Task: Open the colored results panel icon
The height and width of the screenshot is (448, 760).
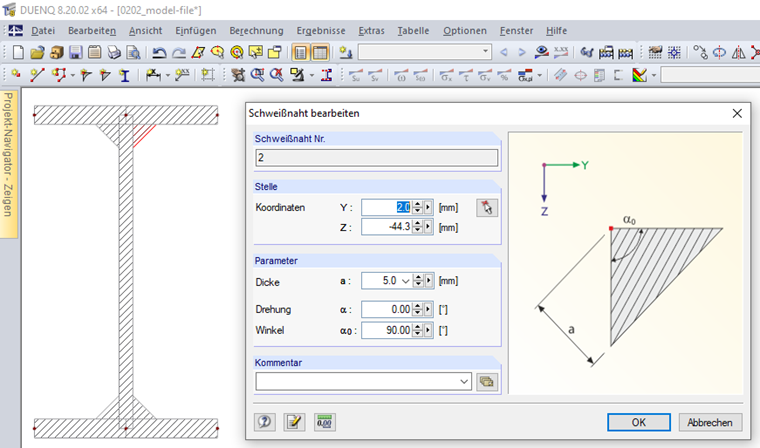Action: click(x=640, y=75)
